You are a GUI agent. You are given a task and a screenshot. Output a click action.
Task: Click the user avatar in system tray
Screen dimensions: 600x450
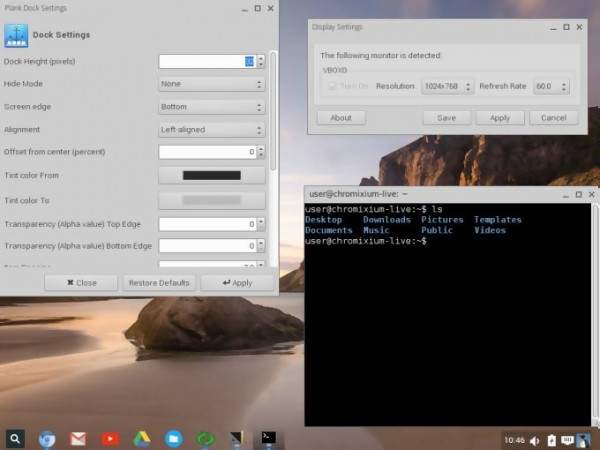(x=584, y=440)
